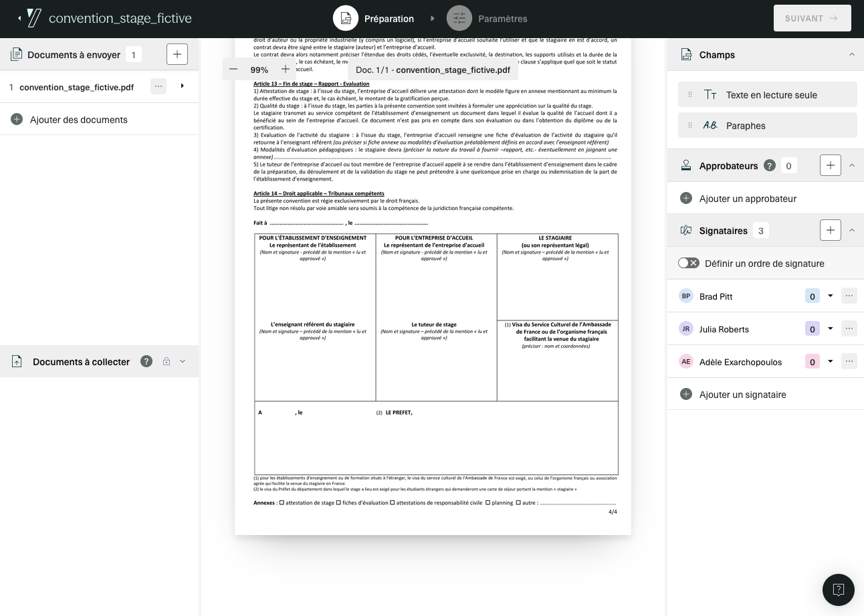Open Brad Pitt's field count dropdown
This screenshot has width=864, height=616.
(x=831, y=296)
